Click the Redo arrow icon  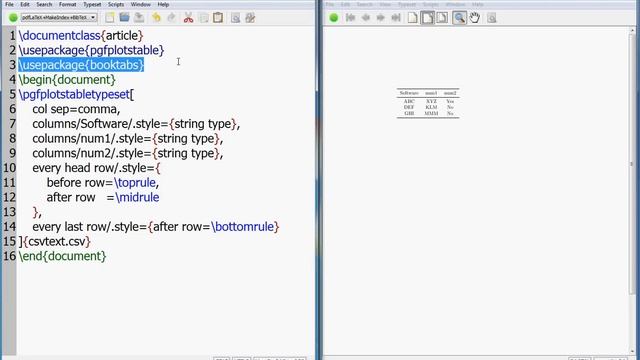(x=171, y=18)
